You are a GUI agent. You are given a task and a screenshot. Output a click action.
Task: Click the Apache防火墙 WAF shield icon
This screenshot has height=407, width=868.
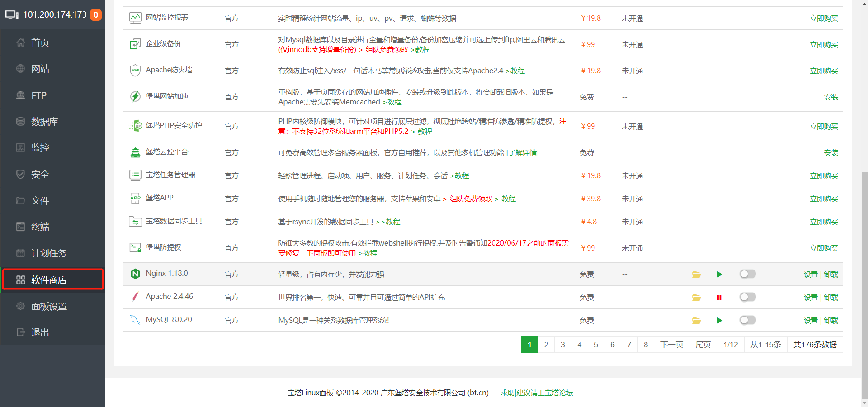135,71
